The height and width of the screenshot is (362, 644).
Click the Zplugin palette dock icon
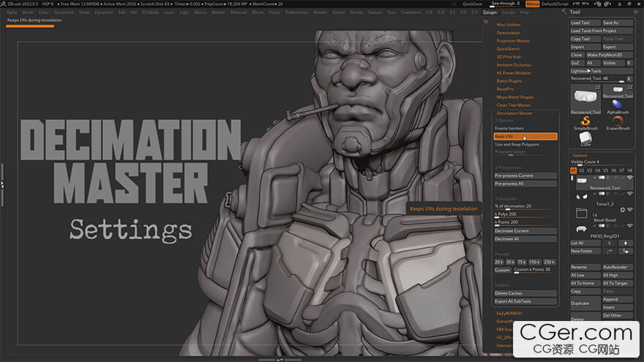(486, 22)
